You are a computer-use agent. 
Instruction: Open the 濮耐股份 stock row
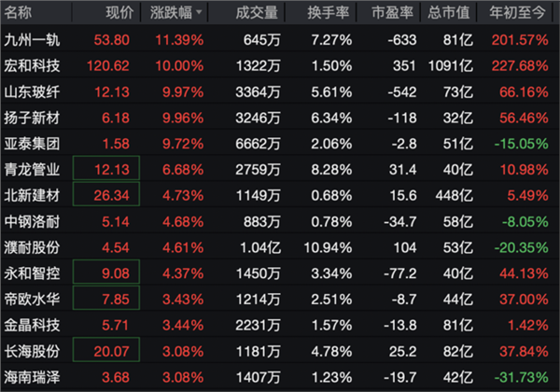point(32,248)
